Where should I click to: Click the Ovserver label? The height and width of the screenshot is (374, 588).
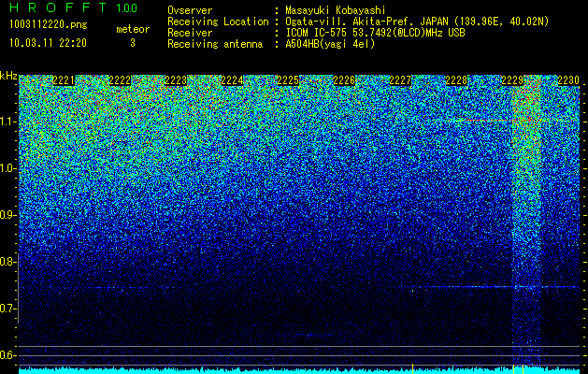coord(190,11)
